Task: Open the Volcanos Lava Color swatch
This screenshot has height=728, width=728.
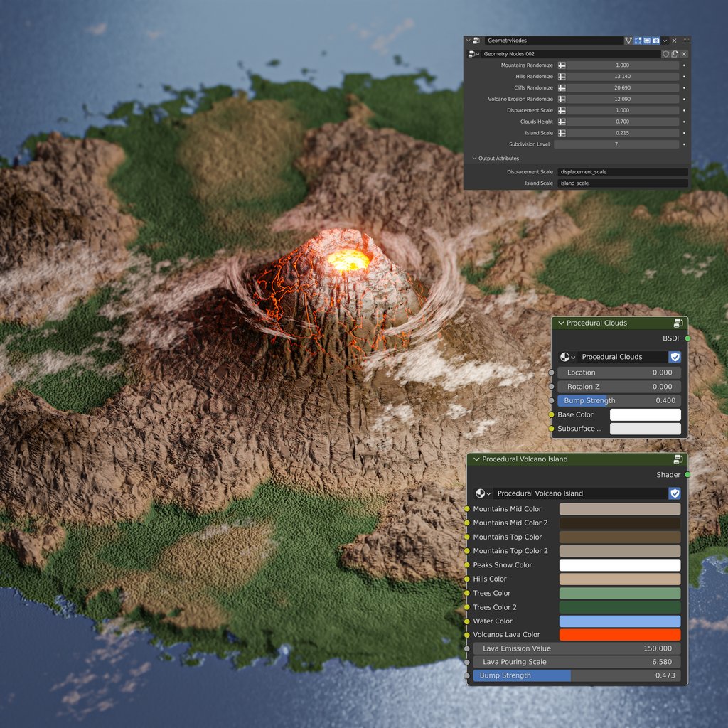Action: point(619,634)
